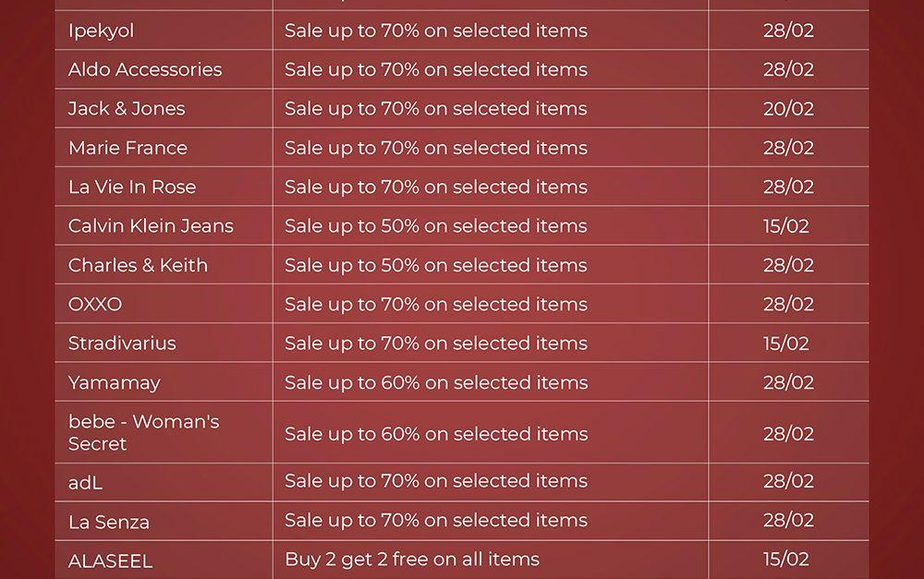Click the Stradivarius brand name
This screenshot has height=579, width=924.
click(x=122, y=344)
